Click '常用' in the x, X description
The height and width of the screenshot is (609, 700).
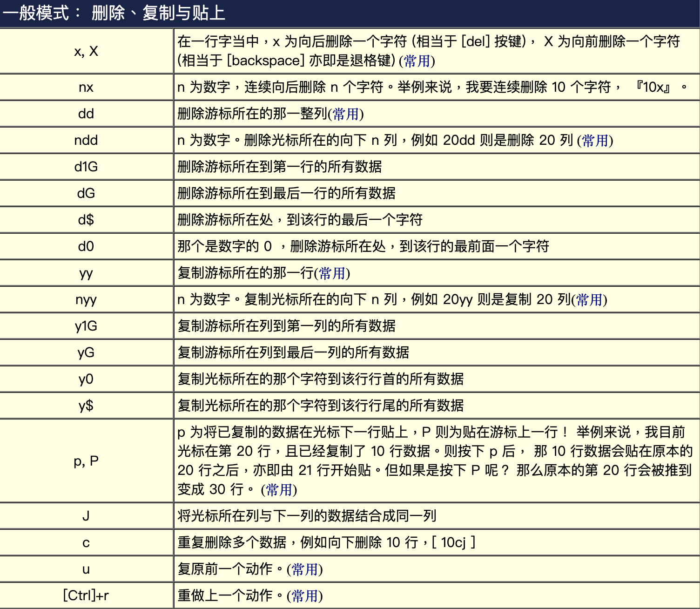(417, 61)
